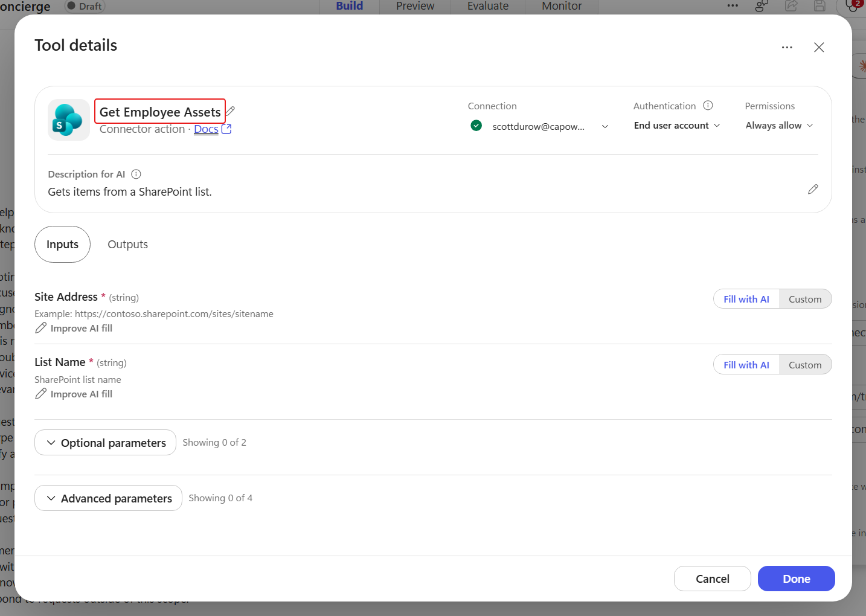
Task: Open the top bar ellipsis menu
Action: 733,5
